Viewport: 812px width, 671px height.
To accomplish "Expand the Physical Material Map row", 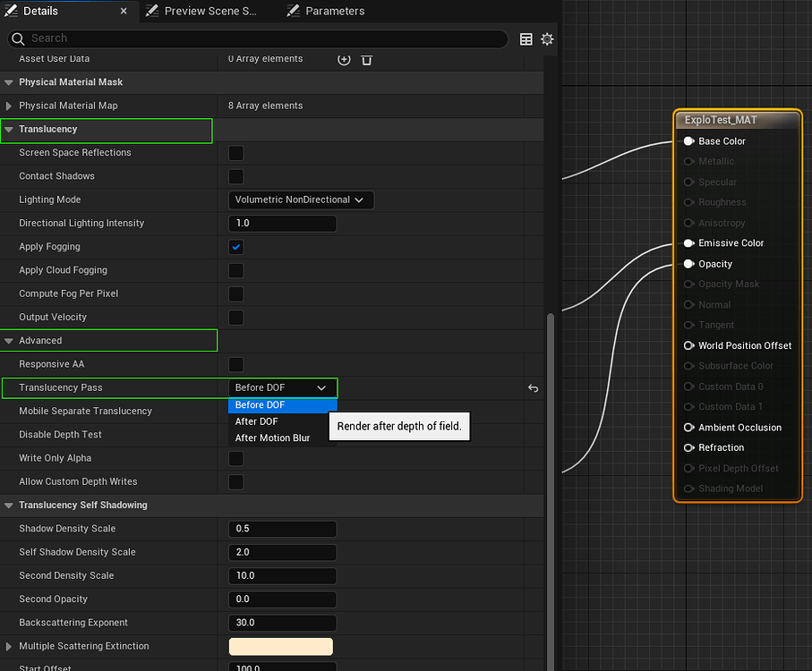I will point(12,105).
